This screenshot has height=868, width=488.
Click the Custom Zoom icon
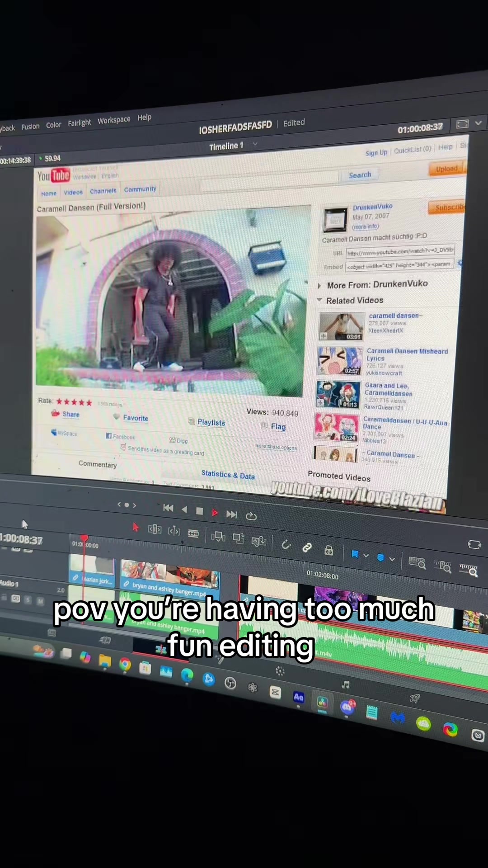[469, 570]
